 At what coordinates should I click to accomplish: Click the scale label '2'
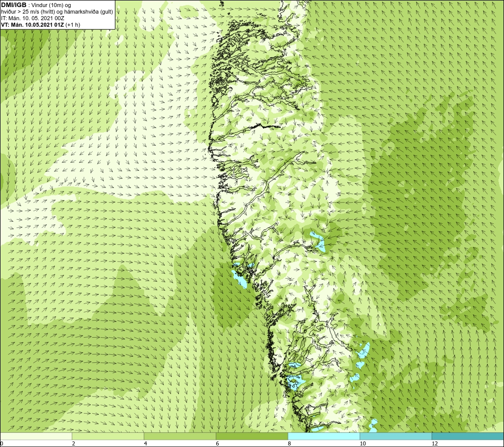point(74,444)
